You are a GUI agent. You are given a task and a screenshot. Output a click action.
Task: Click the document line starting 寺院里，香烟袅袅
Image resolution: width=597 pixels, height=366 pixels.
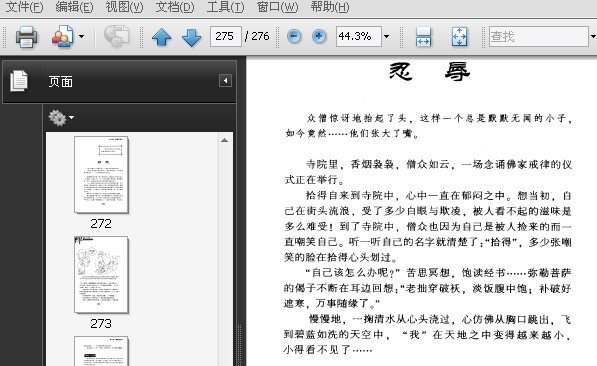click(x=439, y=165)
